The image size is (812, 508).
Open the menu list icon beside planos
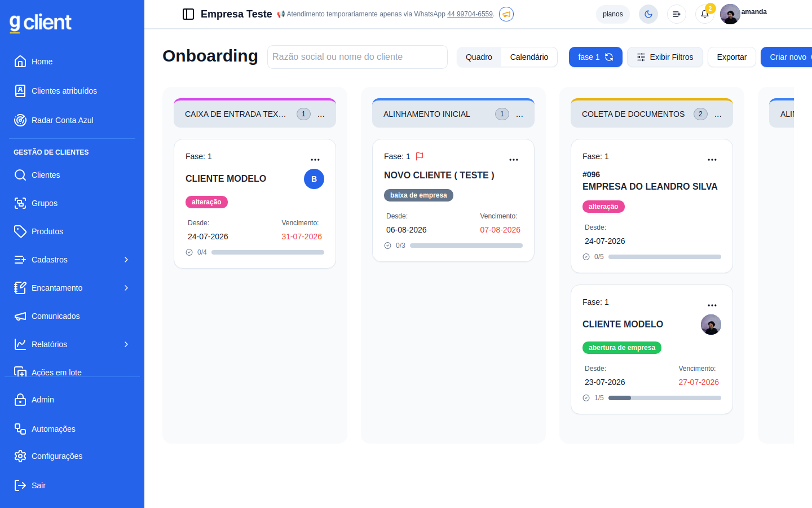pyautogui.click(x=677, y=14)
